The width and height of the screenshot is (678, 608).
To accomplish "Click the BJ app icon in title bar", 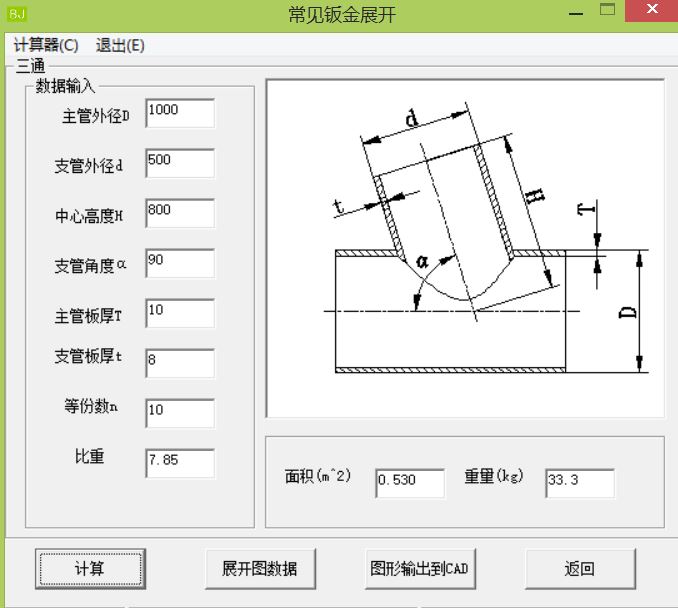I will pyautogui.click(x=14, y=14).
